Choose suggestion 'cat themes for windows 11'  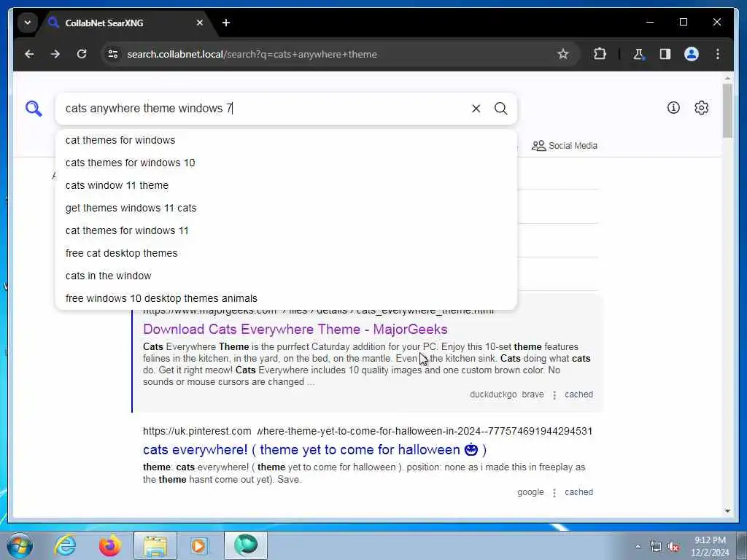pos(286,230)
